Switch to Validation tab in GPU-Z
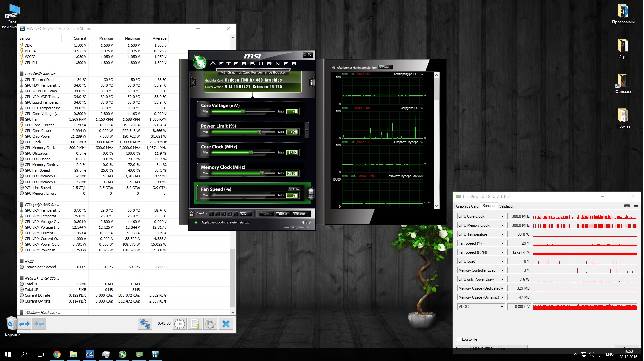Screen dimensions: 644x361 point(507,206)
